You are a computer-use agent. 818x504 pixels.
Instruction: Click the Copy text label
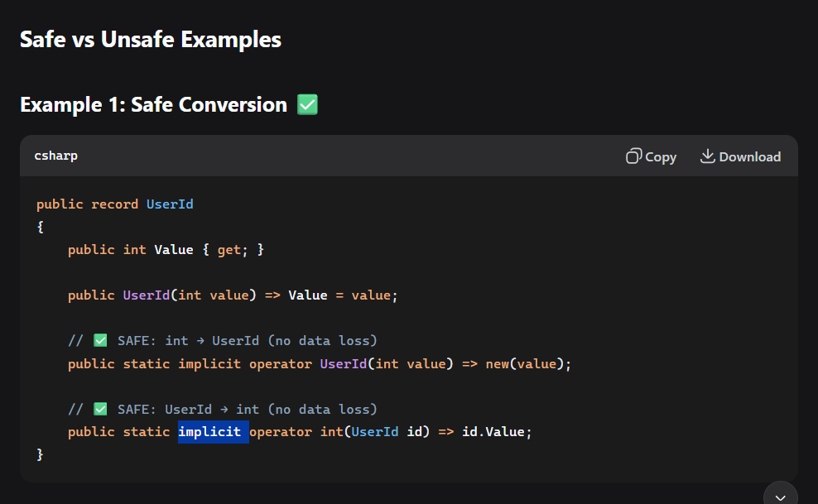[661, 157]
